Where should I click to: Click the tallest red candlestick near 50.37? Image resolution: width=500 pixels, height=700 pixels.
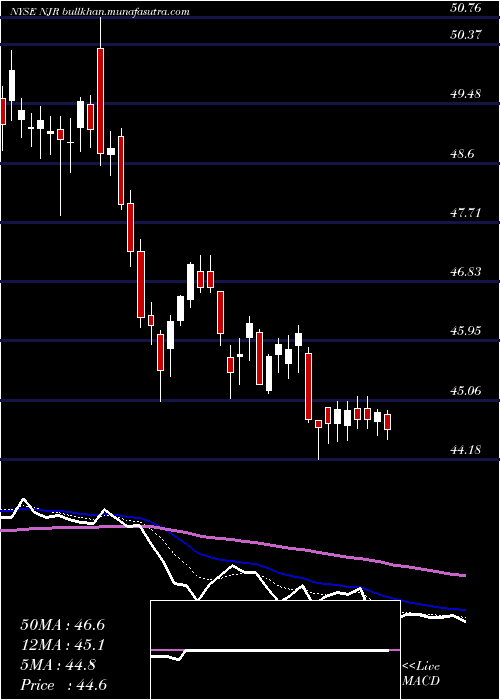pos(100,101)
